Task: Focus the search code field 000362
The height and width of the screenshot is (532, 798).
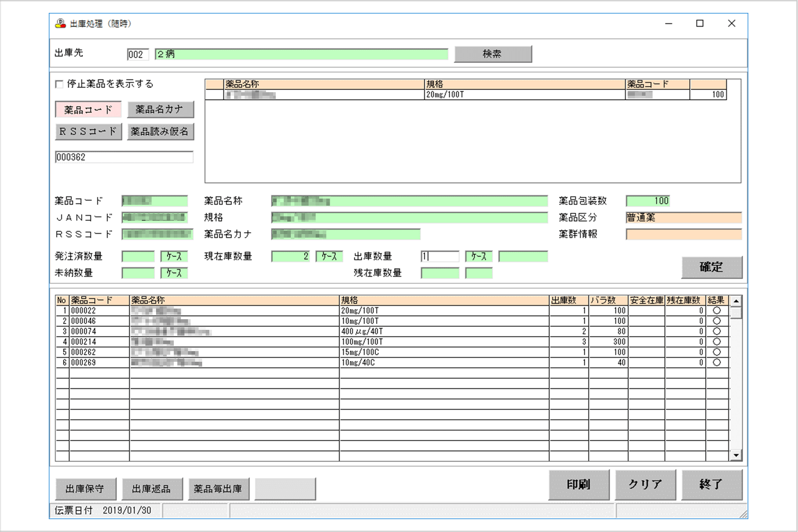Action: pyautogui.click(x=124, y=157)
